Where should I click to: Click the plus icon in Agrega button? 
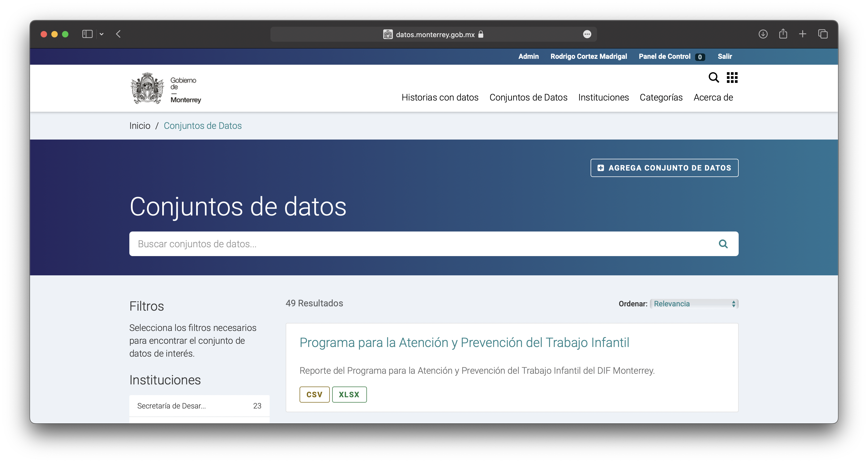tap(600, 168)
